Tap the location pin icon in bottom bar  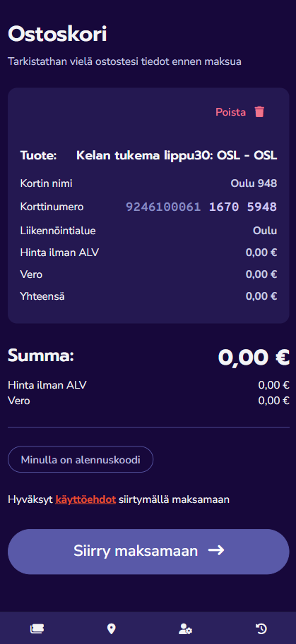[111, 628]
